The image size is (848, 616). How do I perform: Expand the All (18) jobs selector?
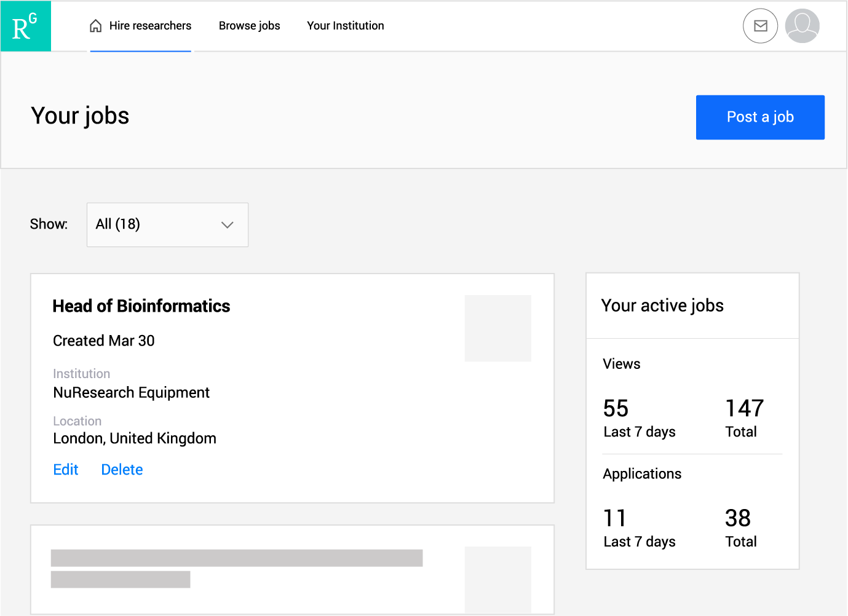pos(167,224)
